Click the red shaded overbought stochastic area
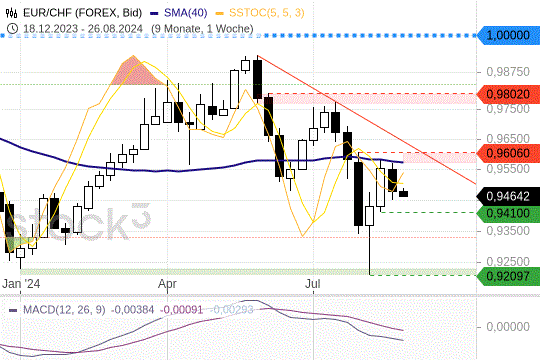The width and height of the screenshot is (540, 360). click(x=136, y=73)
